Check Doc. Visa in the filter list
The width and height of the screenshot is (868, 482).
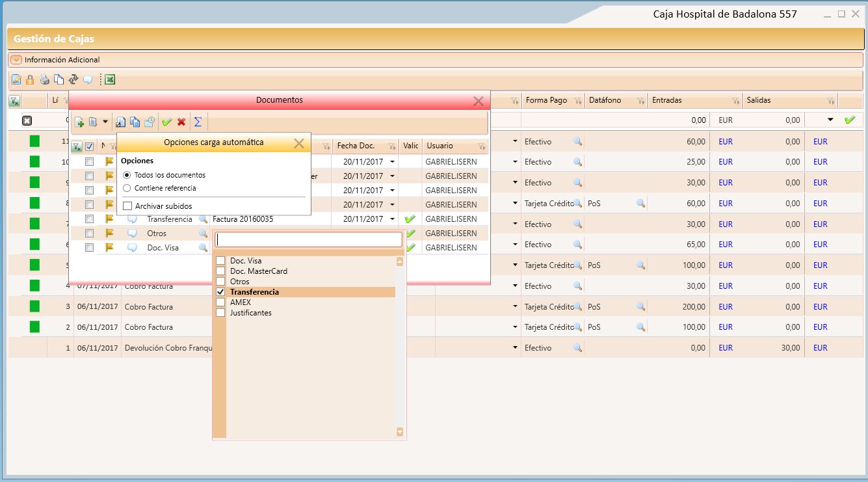(220, 261)
